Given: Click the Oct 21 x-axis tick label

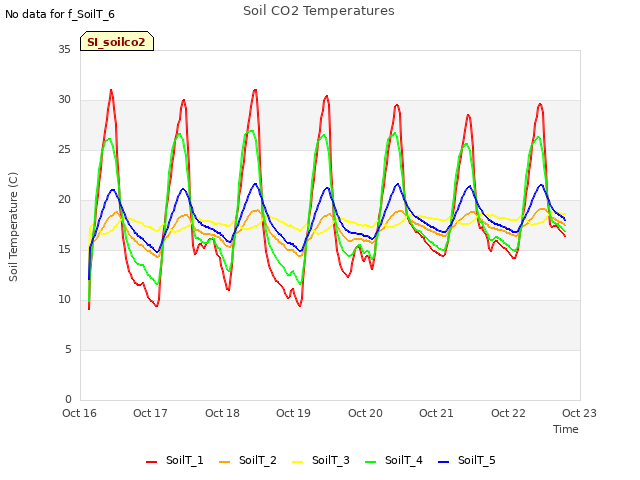Looking at the screenshot, I should [436, 413].
